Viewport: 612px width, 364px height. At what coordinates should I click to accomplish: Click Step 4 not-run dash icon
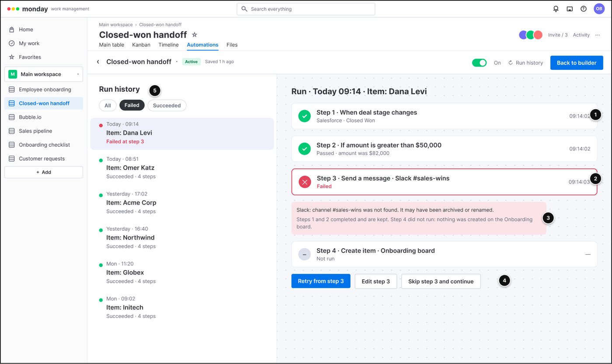pyautogui.click(x=304, y=254)
